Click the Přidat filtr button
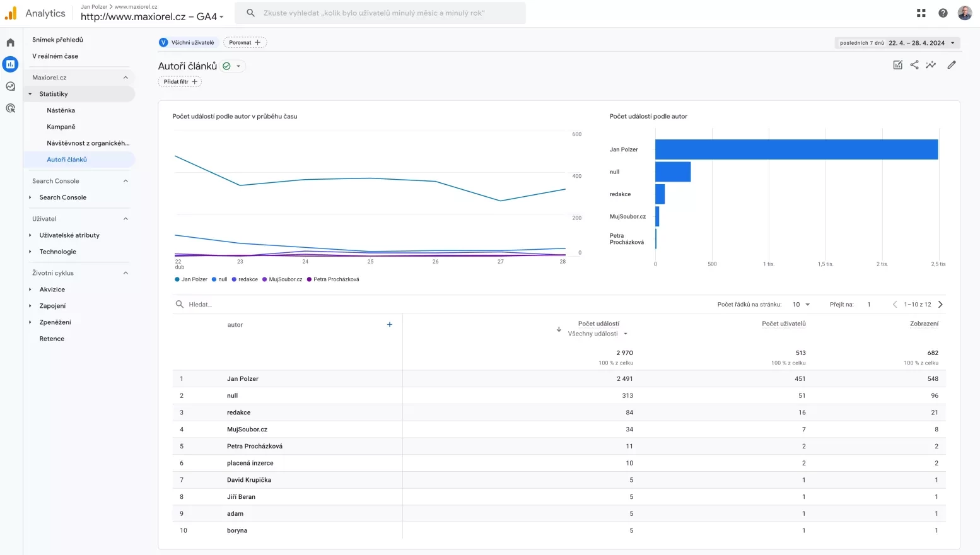The width and height of the screenshot is (980, 555). coord(180,81)
